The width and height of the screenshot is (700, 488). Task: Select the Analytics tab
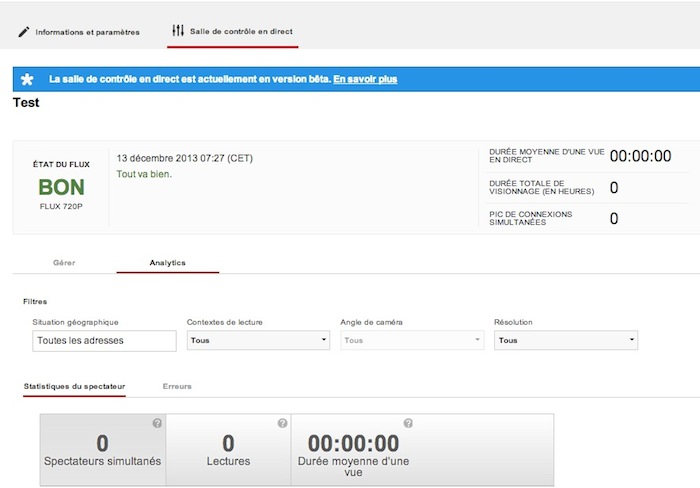[167, 263]
